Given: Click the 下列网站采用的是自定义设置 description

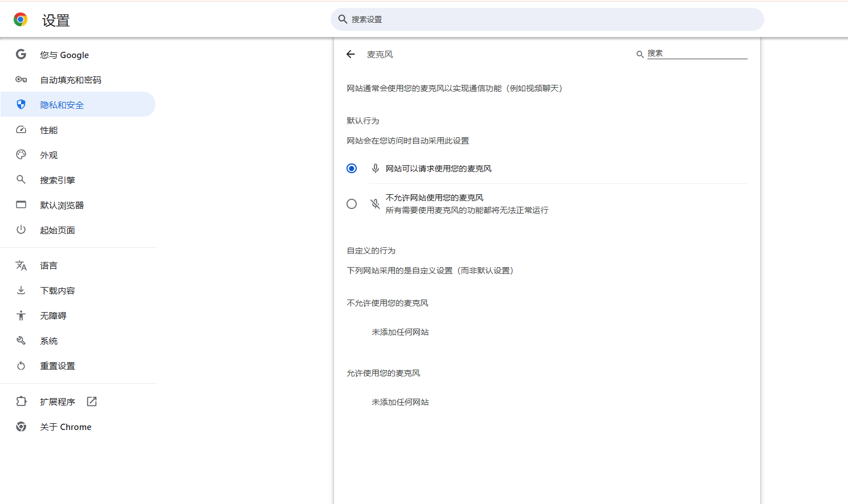Looking at the screenshot, I should [430, 271].
